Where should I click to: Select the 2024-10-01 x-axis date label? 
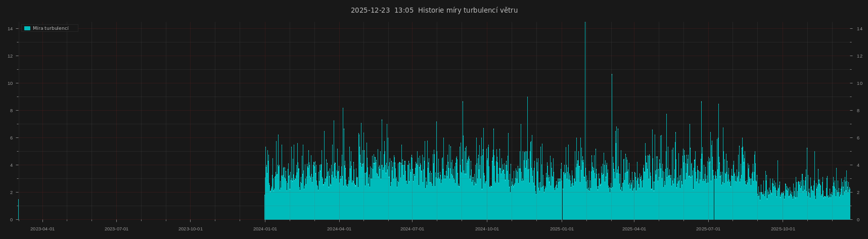[487, 229]
